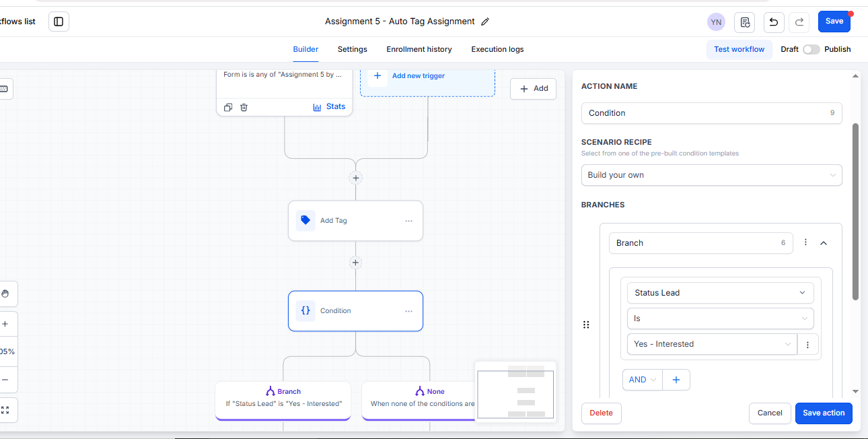Image resolution: width=868 pixels, height=439 pixels.
Task: Redo the last undone change
Action: [x=799, y=22]
